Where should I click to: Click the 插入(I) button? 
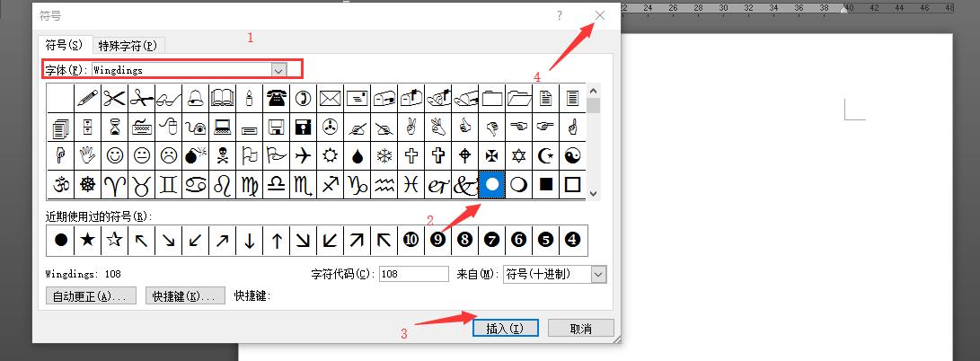(x=505, y=328)
